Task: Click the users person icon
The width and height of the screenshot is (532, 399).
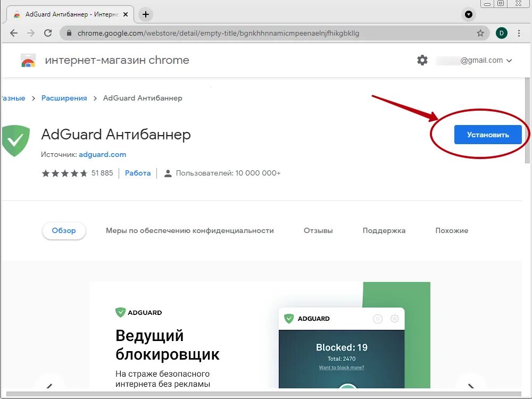Action: click(x=168, y=173)
